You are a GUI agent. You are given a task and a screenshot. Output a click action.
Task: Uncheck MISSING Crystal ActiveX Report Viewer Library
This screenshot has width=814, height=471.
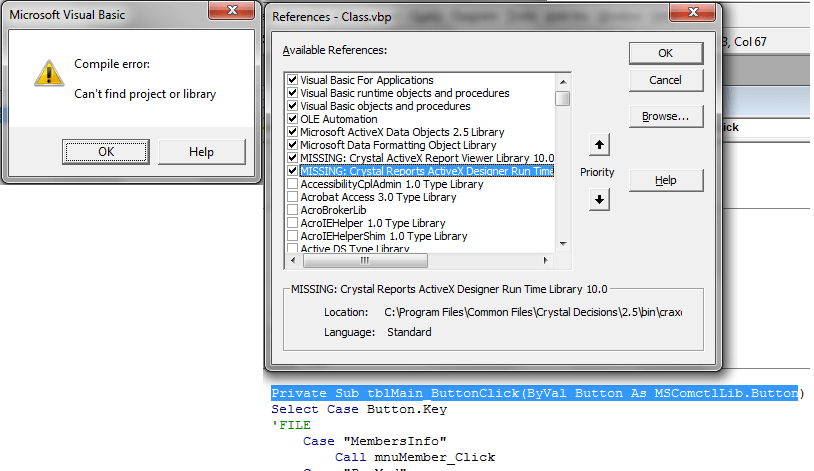[292, 158]
